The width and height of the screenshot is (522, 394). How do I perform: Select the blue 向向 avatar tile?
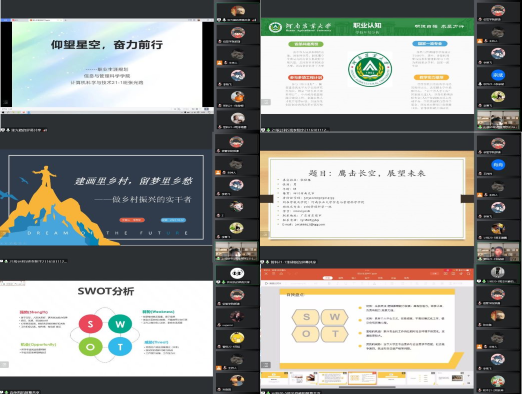coord(498,167)
